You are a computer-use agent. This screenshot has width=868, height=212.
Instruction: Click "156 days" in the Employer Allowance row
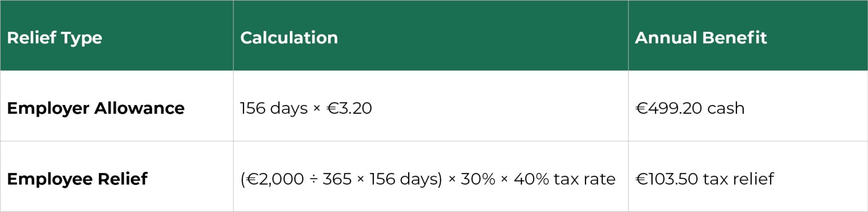(x=274, y=108)
